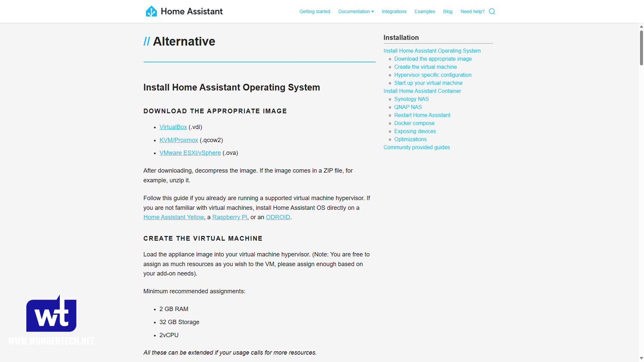This screenshot has width=644, height=362.
Task: Open the search icon in navigation
Action: tap(492, 11)
